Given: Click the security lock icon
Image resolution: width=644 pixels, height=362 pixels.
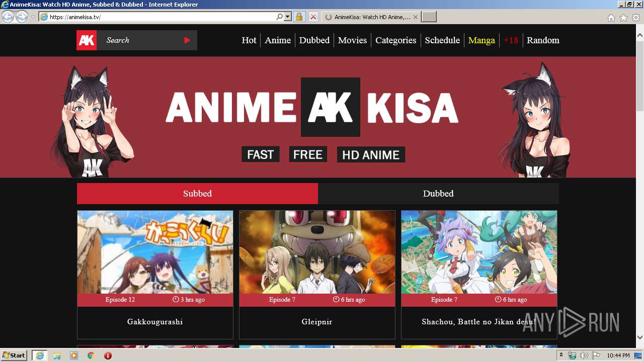Looking at the screenshot, I should point(299,17).
